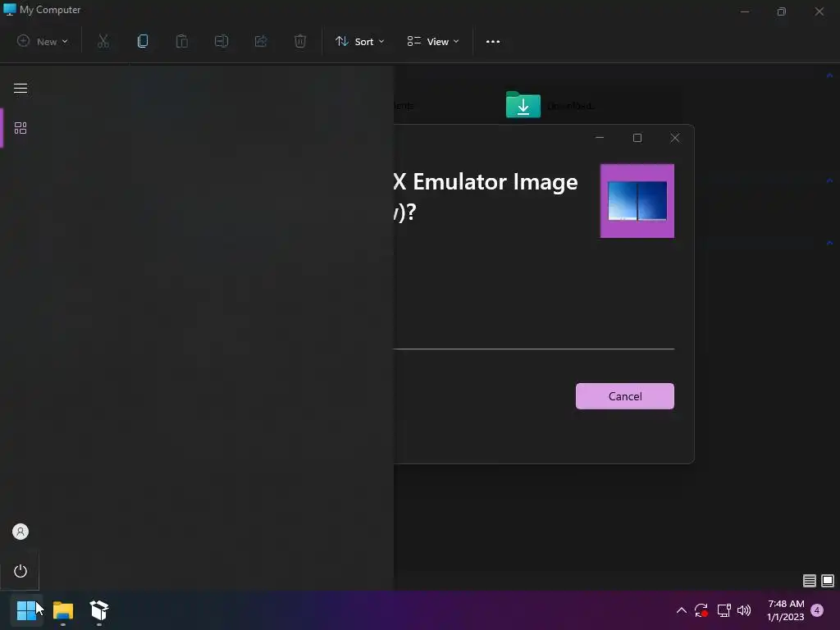The image size is (840, 630).
Task: Open the See more ellipsis menu
Action: (x=493, y=41)
